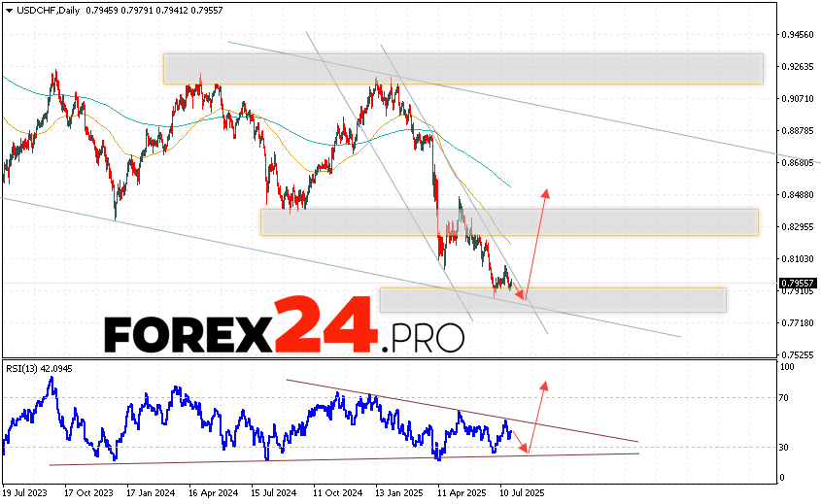
Task: Select the upper gray resistance zone rectangle
Action: click(x=462, y=68)
